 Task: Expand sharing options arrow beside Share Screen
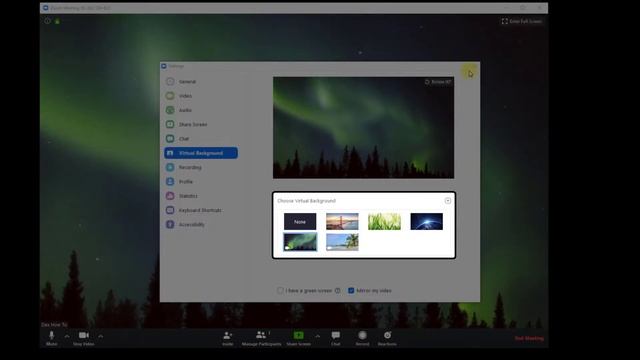coord(318,336)
